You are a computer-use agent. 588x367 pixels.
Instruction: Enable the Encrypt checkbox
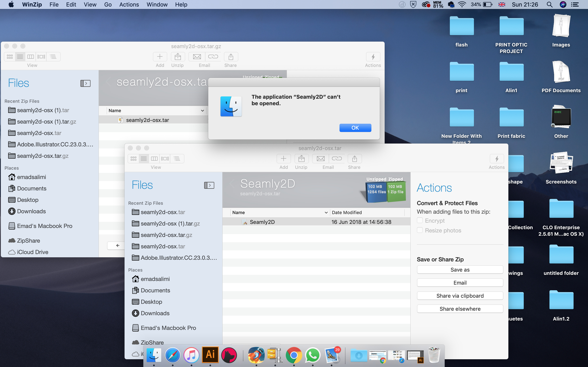click(x=420, y=220)
